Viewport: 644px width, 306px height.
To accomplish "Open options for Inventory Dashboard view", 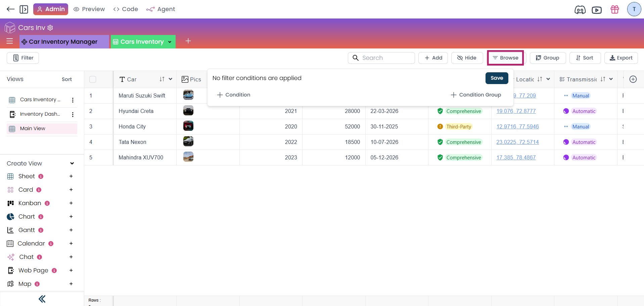I will point(73,114).
